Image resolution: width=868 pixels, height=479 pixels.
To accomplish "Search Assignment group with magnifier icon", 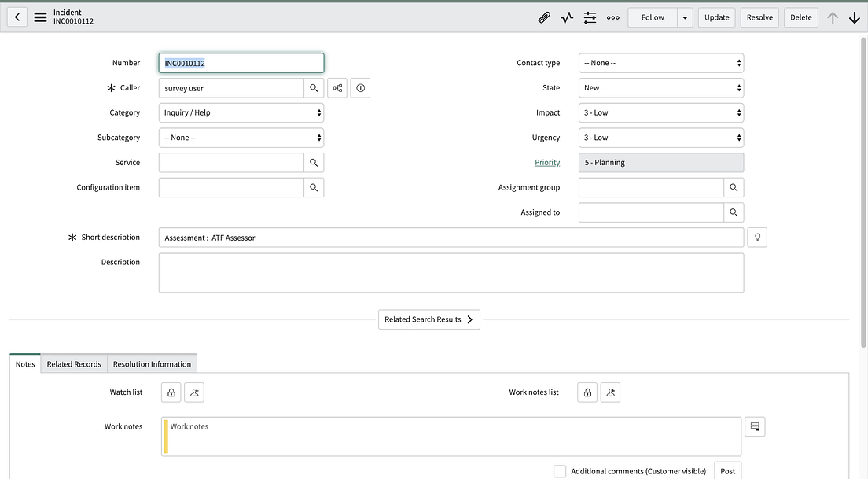I will tap(734, 187).
